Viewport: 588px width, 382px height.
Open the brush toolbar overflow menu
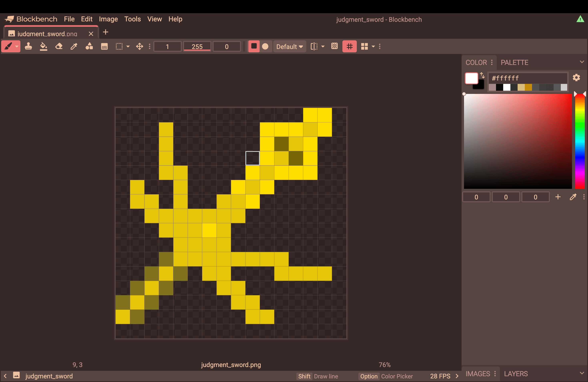click(x=380, y=46)
